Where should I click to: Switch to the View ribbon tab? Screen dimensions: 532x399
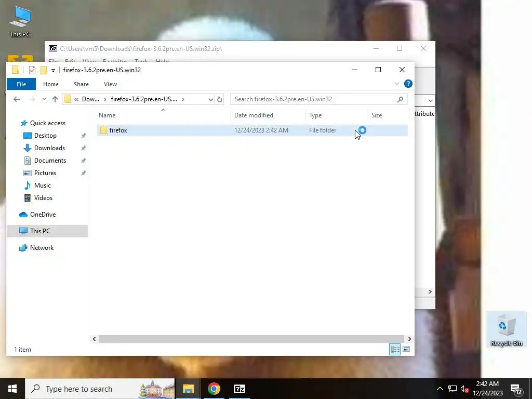[x=110, y=84]
